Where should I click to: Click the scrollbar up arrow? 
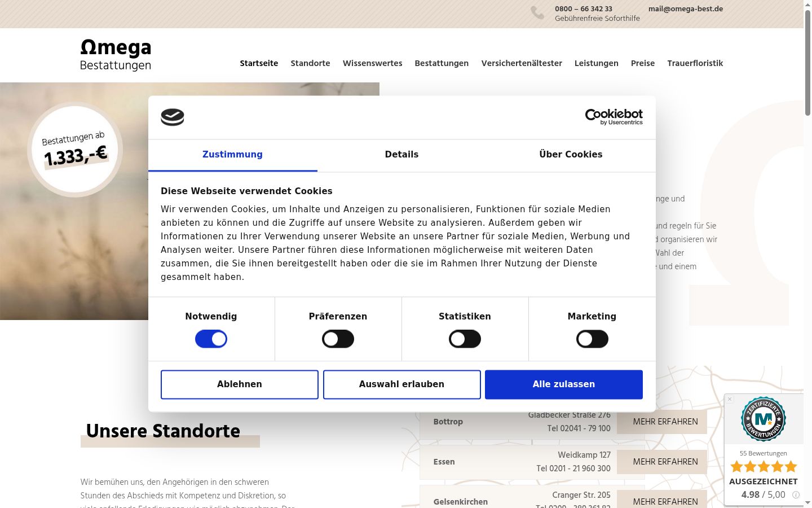(x=807, y=4)
